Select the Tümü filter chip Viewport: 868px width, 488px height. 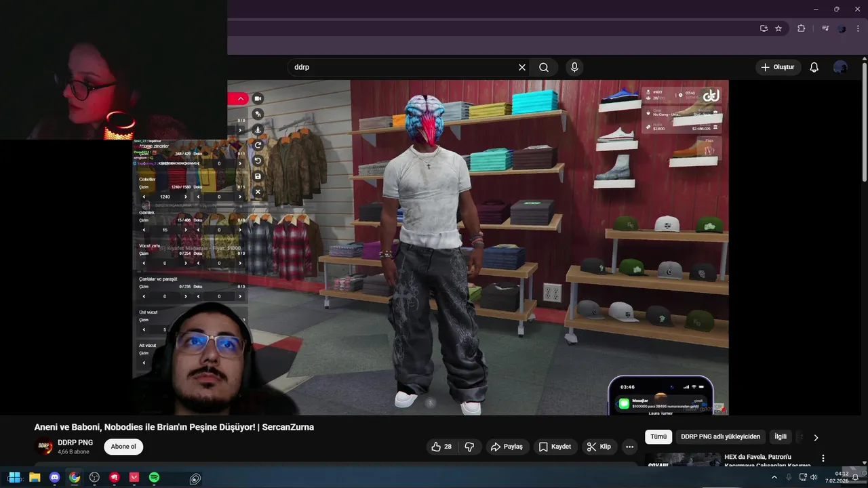tap(658, 436)
